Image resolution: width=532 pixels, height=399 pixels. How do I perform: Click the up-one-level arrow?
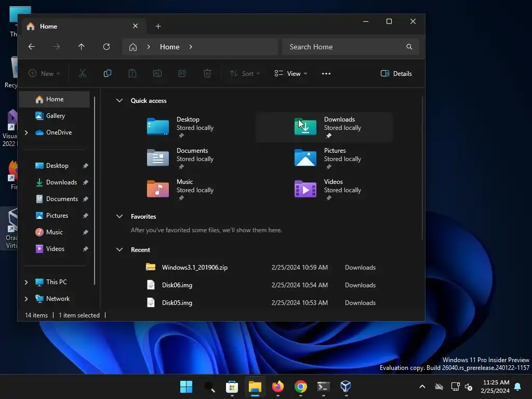[82, 47]
